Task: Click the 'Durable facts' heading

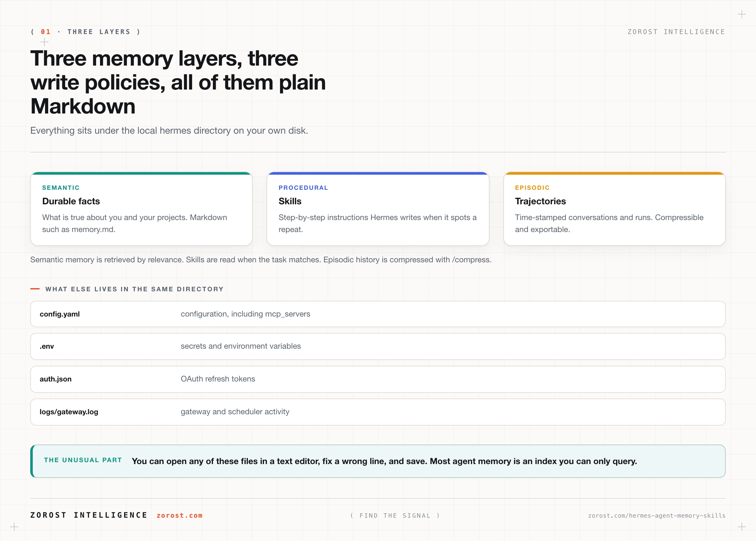Action: pos(71,201)
